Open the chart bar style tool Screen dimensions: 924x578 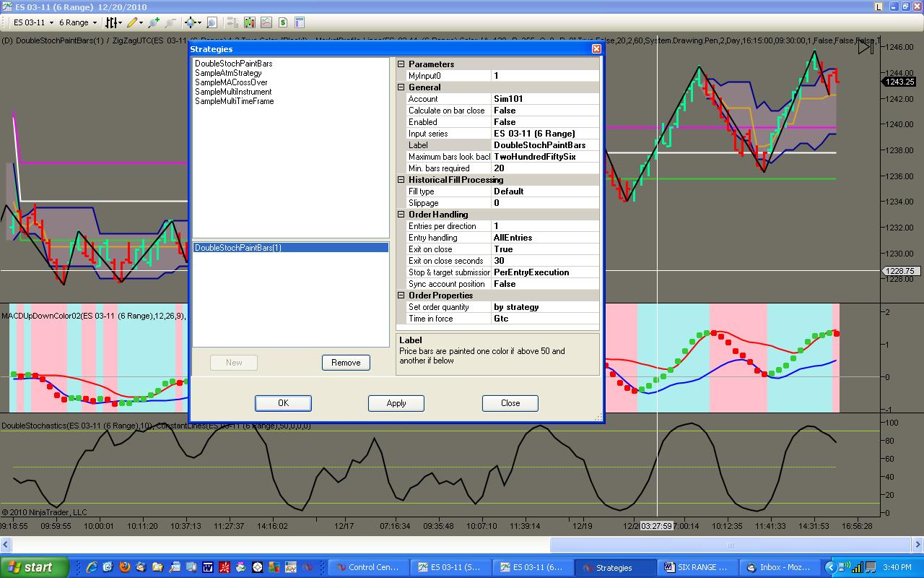tap(112, 23)
